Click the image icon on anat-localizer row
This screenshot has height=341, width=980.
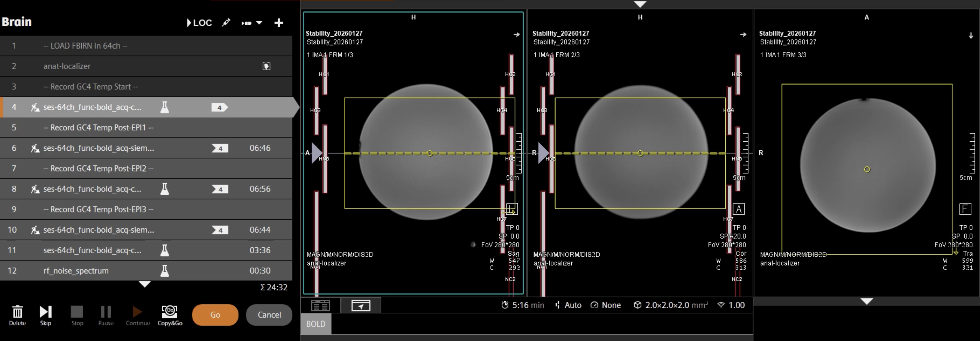[266, 66]
